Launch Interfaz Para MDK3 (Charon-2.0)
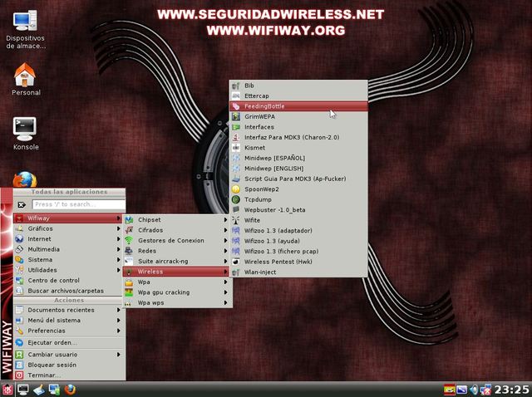This screenshot has height=397, width=532. click(x=298, y=137)
